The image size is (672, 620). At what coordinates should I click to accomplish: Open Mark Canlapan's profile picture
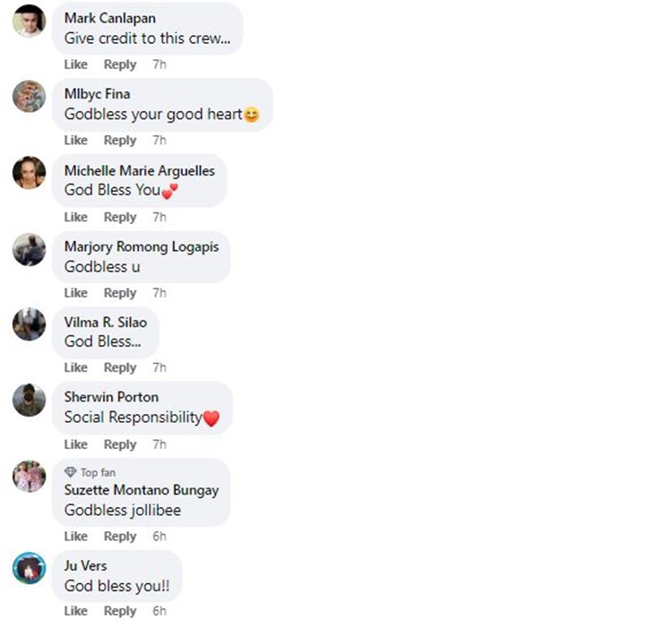pos(30,21)
